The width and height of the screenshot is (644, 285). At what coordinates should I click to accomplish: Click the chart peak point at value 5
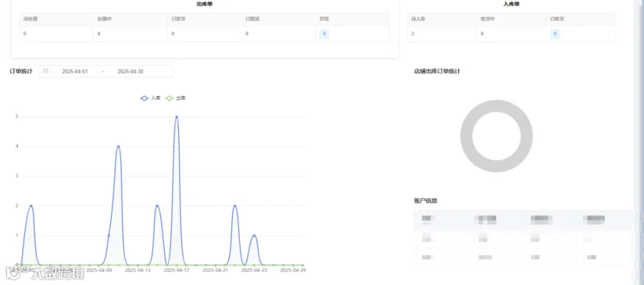click(177, 117)
